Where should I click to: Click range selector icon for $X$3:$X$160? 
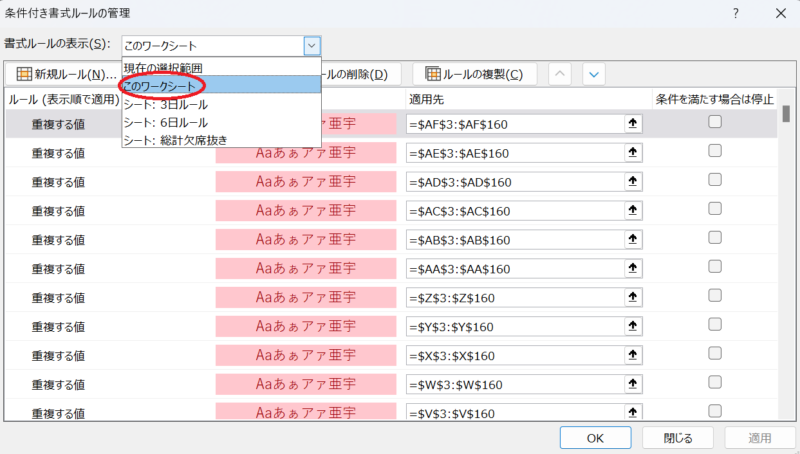[x=632, y=356]
